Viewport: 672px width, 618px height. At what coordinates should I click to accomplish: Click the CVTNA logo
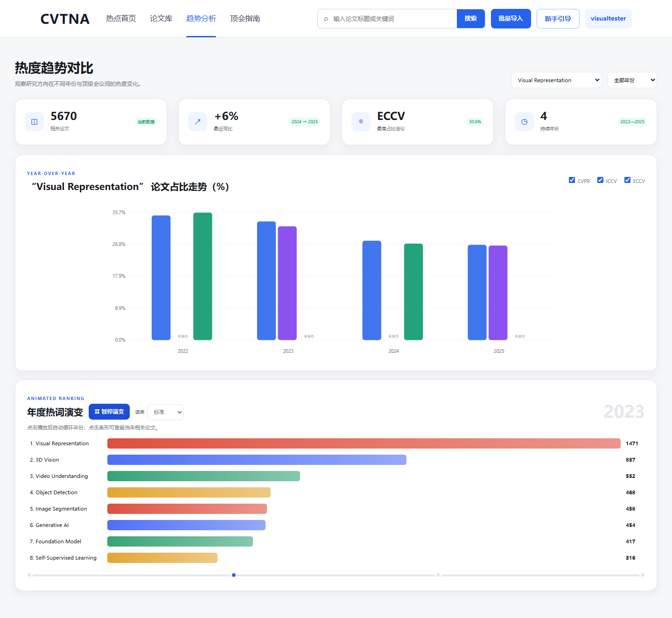65,19
